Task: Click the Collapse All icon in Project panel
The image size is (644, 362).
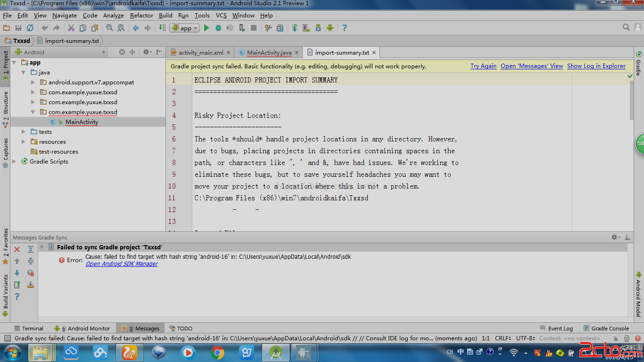Action: (132, 52)
